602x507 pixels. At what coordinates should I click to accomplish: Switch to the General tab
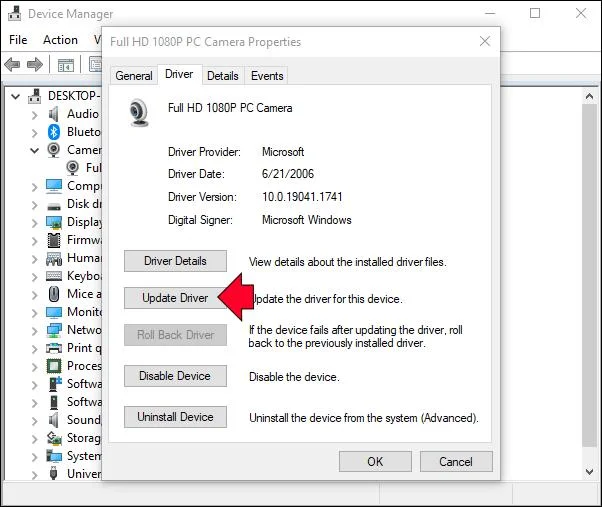[134, 76]
